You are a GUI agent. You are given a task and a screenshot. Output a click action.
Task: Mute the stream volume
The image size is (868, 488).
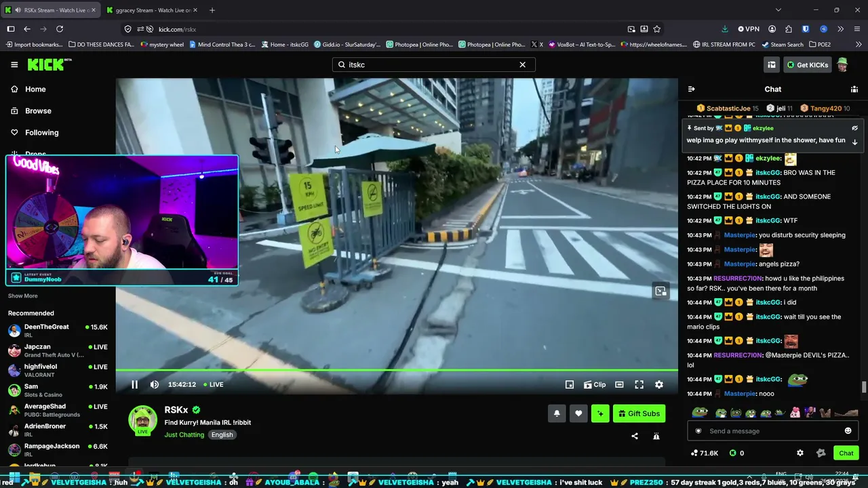click(155, 384)
